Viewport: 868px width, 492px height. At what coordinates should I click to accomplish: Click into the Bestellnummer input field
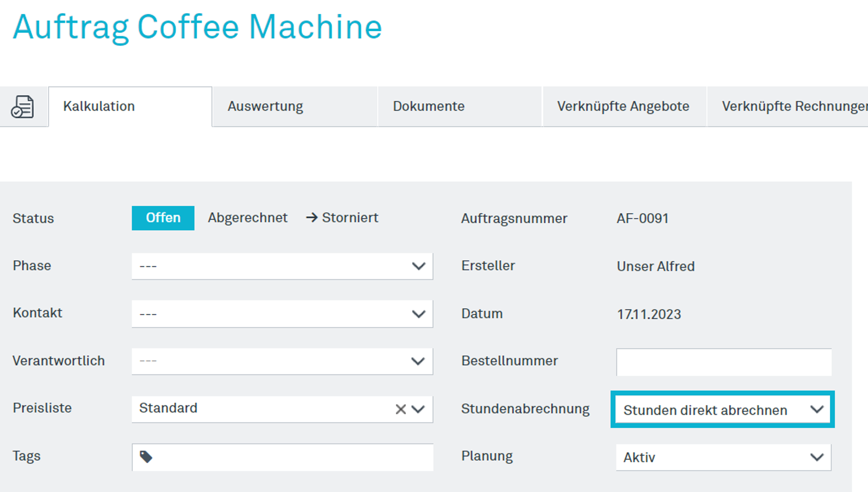724,362
